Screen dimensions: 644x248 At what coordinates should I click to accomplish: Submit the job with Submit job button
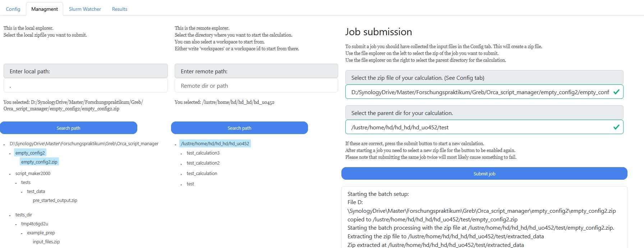coord(484,174)
